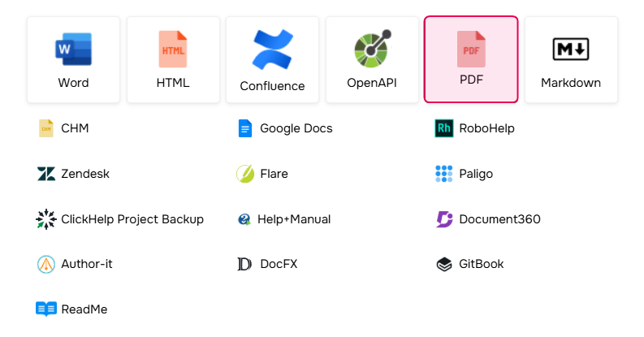644x337 pixels.
Task: Choose the HTML format tile
Action: (173, 60)
